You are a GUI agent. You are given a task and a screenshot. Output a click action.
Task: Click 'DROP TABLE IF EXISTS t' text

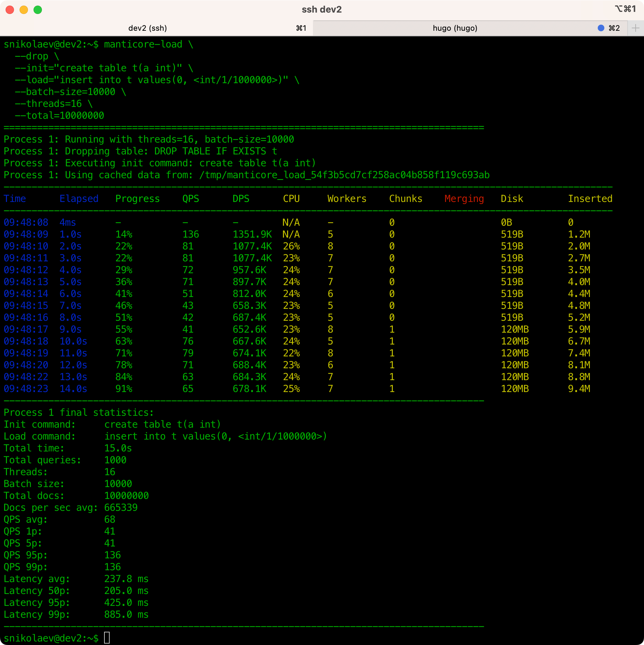pos(216,151)
